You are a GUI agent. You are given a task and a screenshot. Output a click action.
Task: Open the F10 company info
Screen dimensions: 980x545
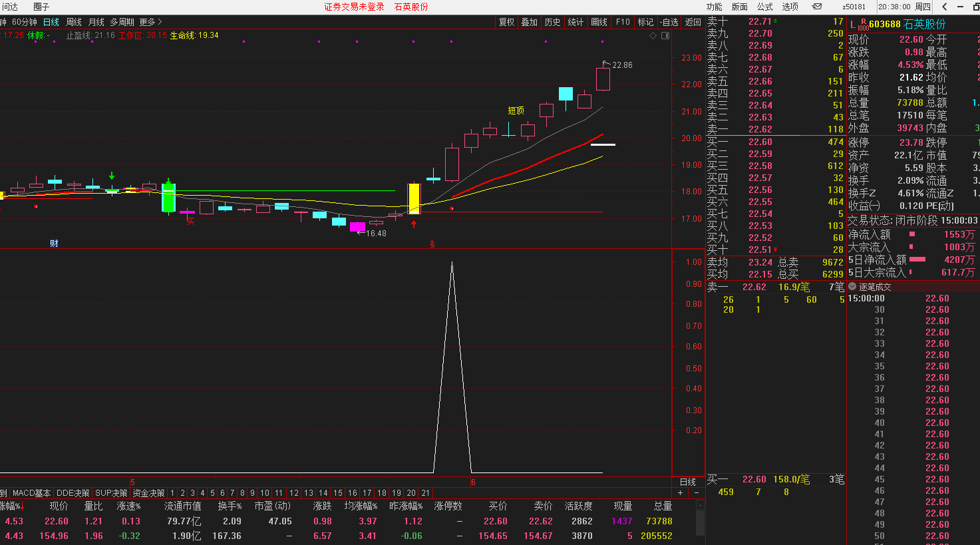coord(623,22)
